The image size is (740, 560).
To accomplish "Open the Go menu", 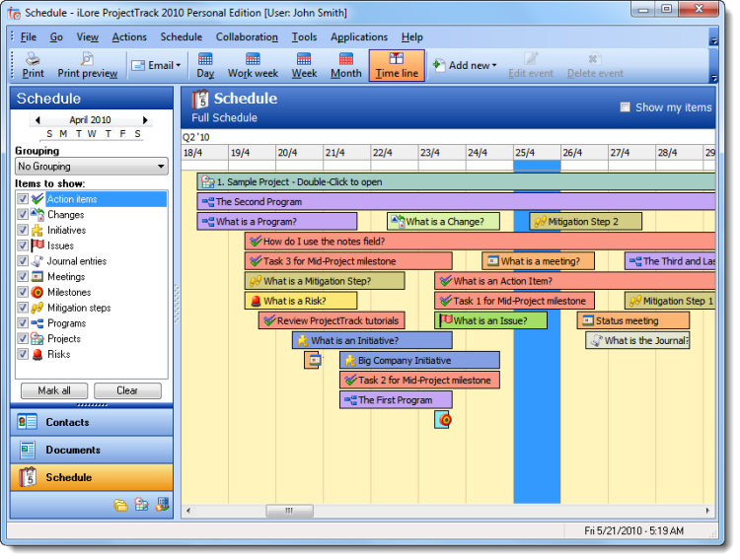I will coord(56,37).
